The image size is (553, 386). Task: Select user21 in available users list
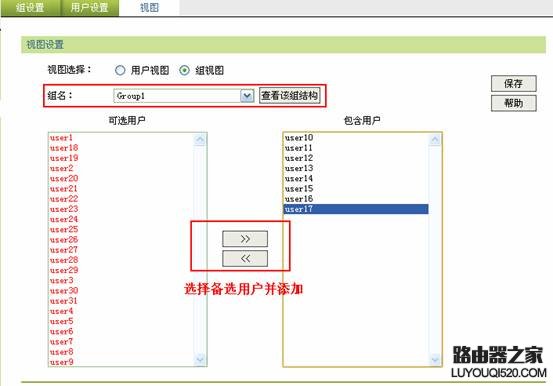point(122,189)
